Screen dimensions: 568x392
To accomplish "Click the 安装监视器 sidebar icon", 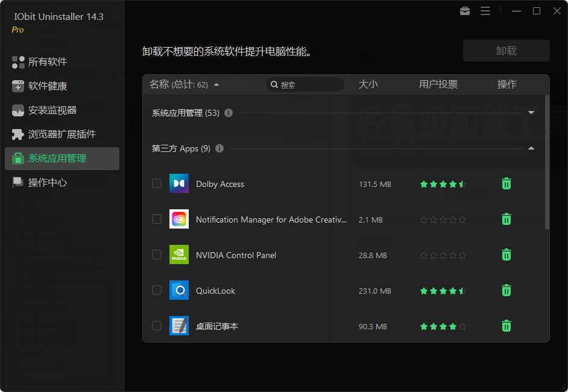I will [x=18, y=110].
